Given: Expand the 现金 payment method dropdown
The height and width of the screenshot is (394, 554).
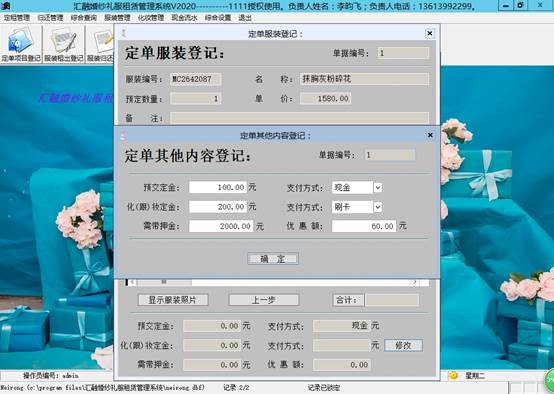Looking at the screenshot, I should [378, 188].
